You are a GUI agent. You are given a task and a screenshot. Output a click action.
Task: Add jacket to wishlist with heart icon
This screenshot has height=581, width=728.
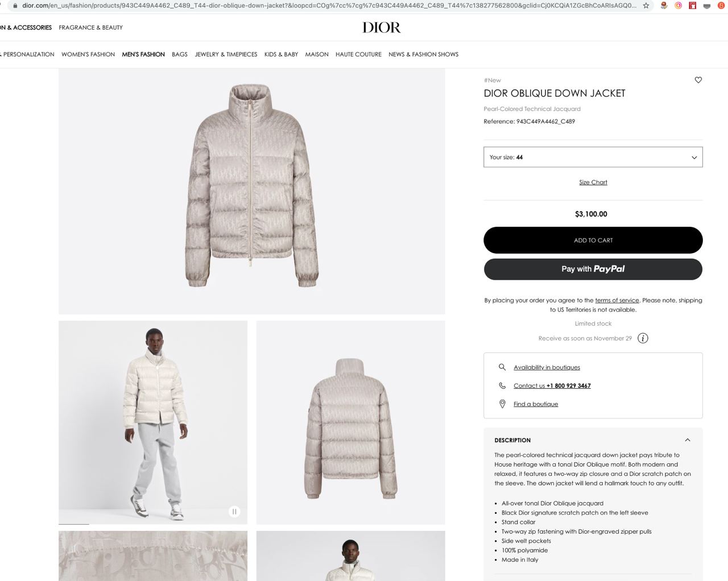point(698,80)
